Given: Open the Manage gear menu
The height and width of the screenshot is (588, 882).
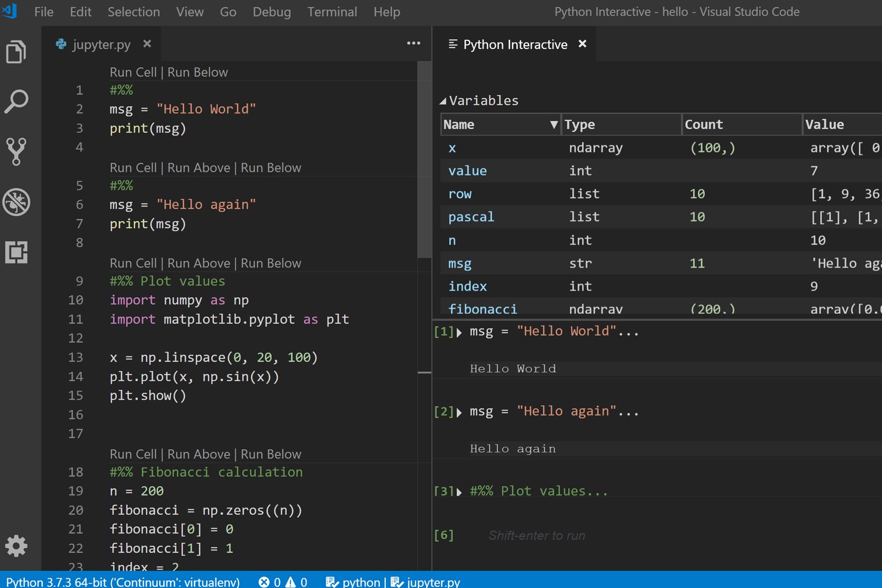Looking at the screenshot, I should pos(16,546).
